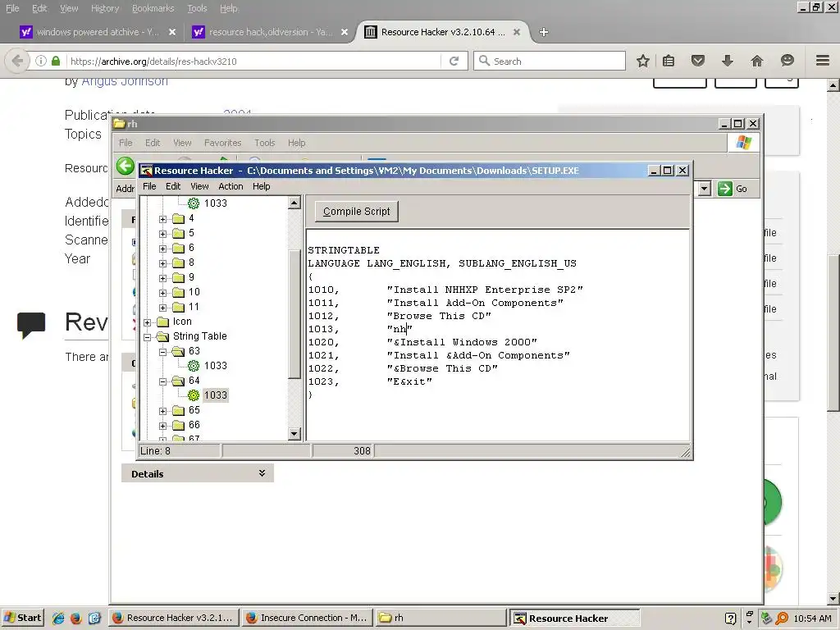840x630 pixels.
Task: Click the chat smiley toolbar icon
Action: coord(787,61)
